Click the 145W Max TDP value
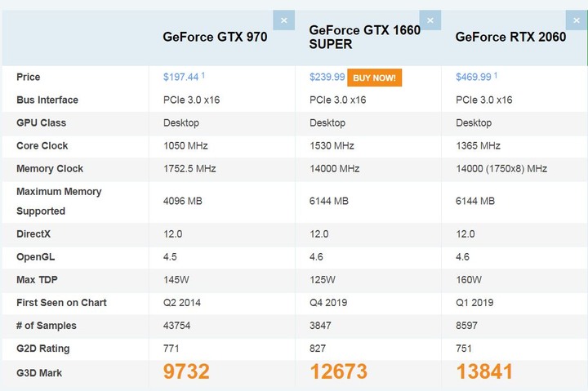Image resolution: width=588 pixels, height=391 pixels. point(176,280)
